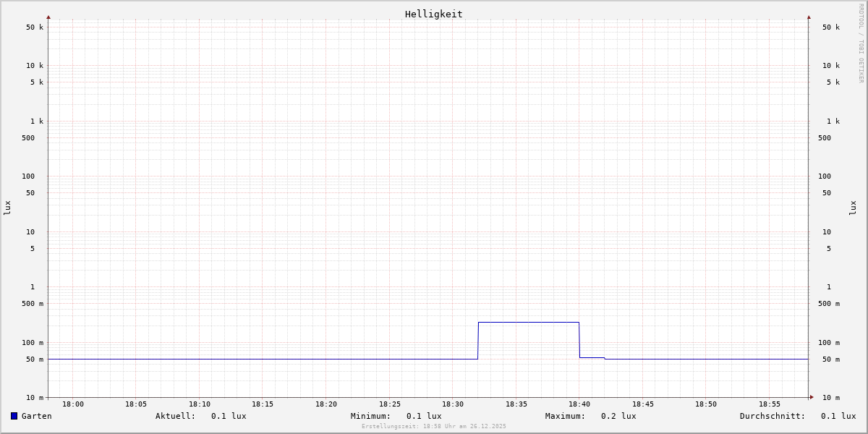
Task: Click the red arrow atop left axis
Action: point(48,17)
